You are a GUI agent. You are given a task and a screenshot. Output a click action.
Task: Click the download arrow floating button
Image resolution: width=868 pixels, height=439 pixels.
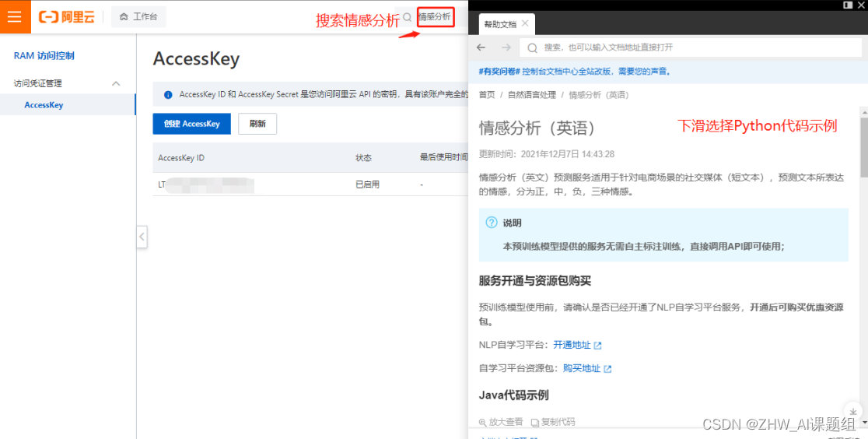coord(853,412)
